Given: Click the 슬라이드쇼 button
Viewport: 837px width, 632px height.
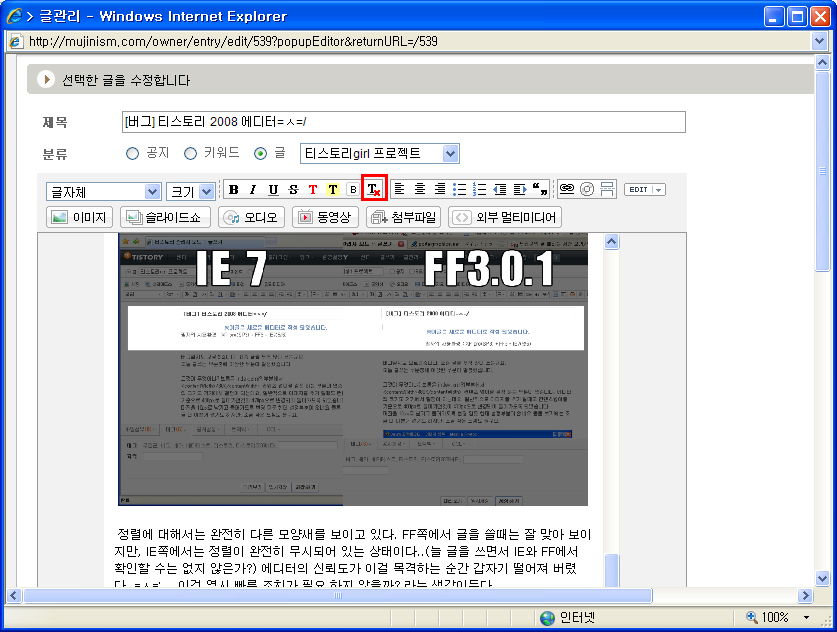Looking at the screenshot, I should [165, 217].
